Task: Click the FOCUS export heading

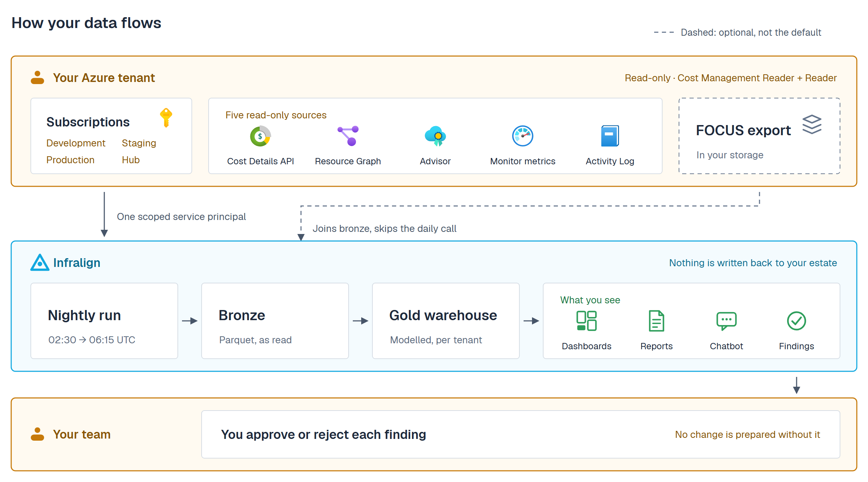Action: pos(743,130)
